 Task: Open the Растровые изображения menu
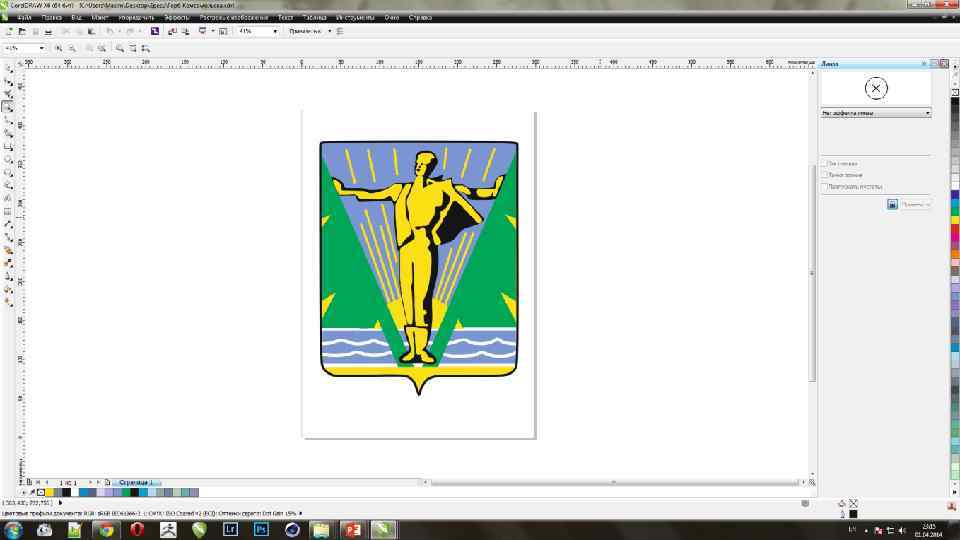234,18
